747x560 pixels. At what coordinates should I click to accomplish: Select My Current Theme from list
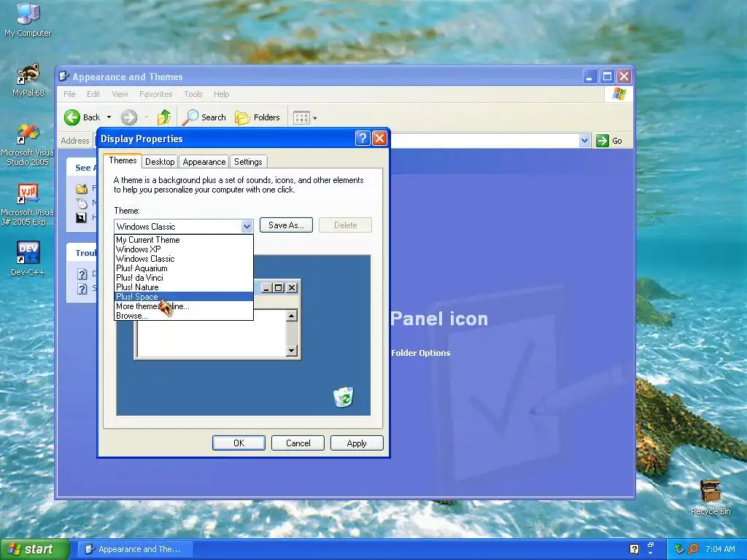coord(183,239)
